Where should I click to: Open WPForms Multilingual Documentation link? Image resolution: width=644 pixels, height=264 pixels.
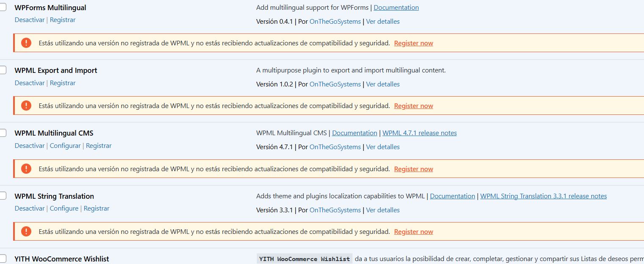pyautogui.click(x=396, y=8)
